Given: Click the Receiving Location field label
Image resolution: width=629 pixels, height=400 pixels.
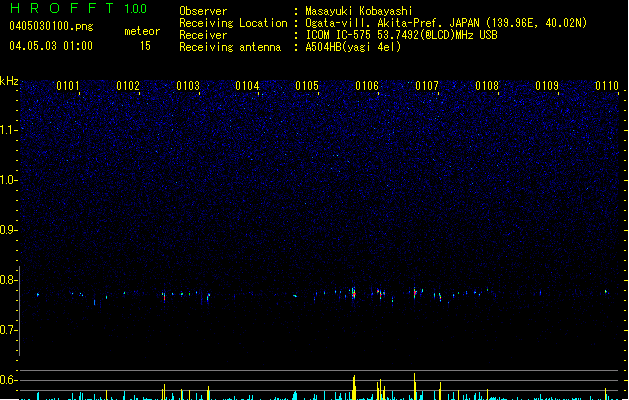Looking at the screenshot, I should coord(233,23).
